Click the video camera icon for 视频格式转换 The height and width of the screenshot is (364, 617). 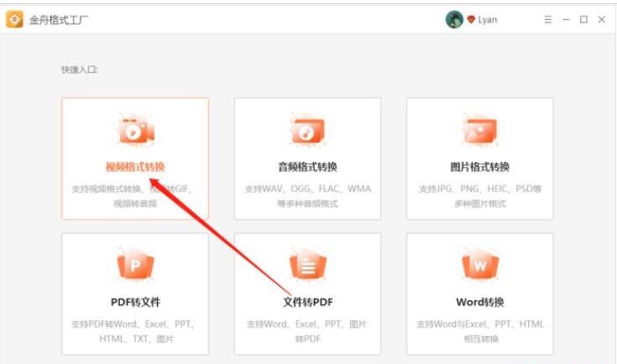[x=135, y=132]
